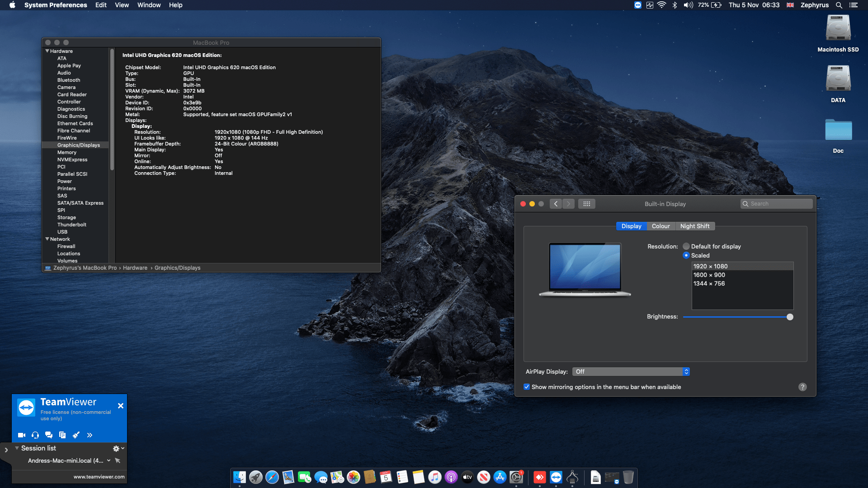Collapse Network section in sidebar

(x=47, y=239)
